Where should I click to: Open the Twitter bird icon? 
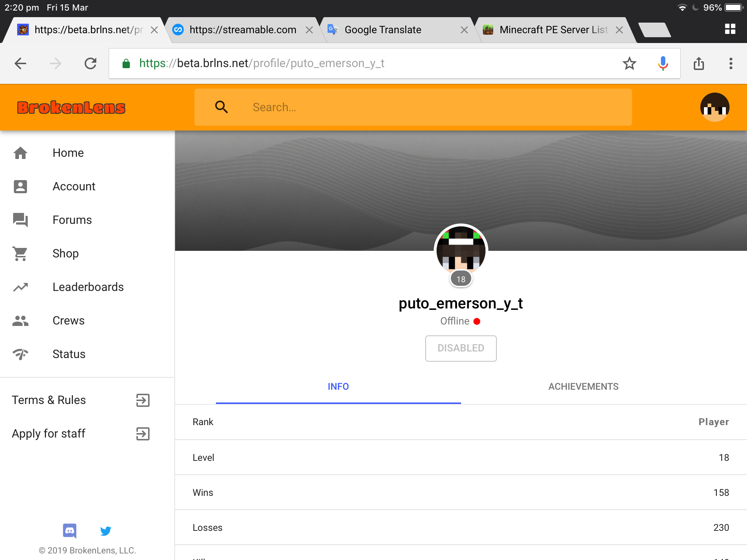[105, 531]
